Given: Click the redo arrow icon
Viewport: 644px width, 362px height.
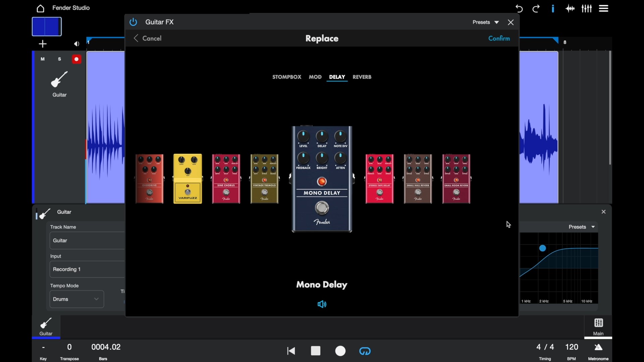Looking at the screenshot, I should [536, 9].
